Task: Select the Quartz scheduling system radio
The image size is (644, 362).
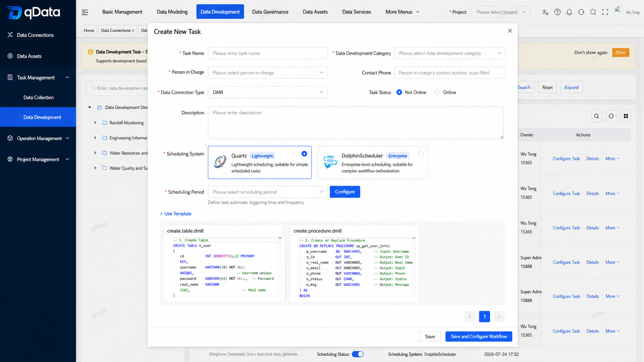Action: click(304, 153)
